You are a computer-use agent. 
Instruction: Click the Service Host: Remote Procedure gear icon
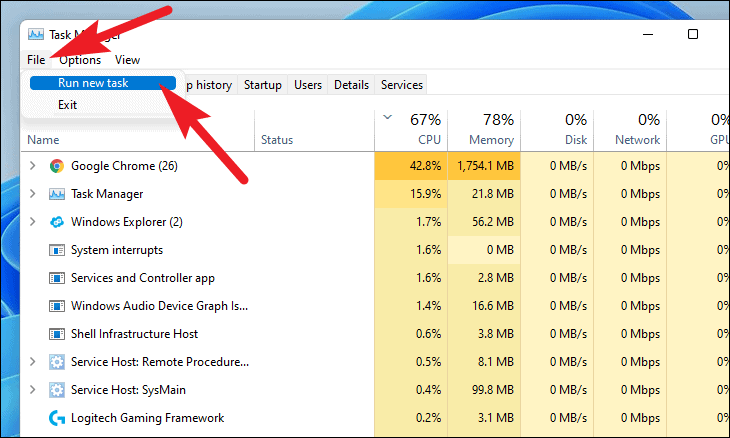[x=57, y=362]
